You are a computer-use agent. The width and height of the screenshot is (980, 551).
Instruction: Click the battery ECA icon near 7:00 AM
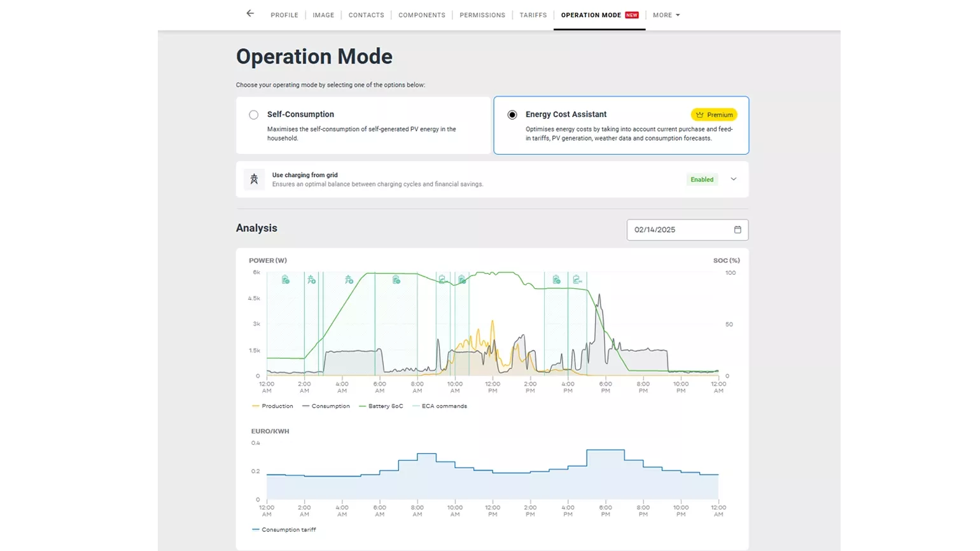point(396,280)
